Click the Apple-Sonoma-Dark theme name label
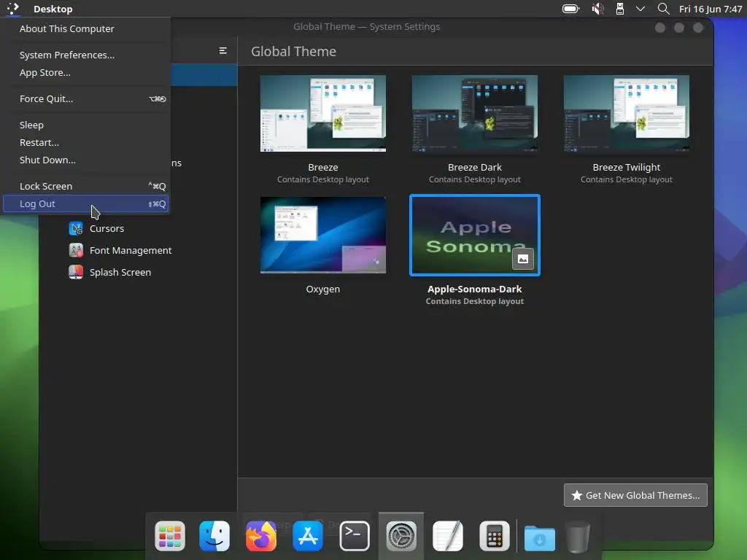The image size is (747, 560). [x=474, y=289]
